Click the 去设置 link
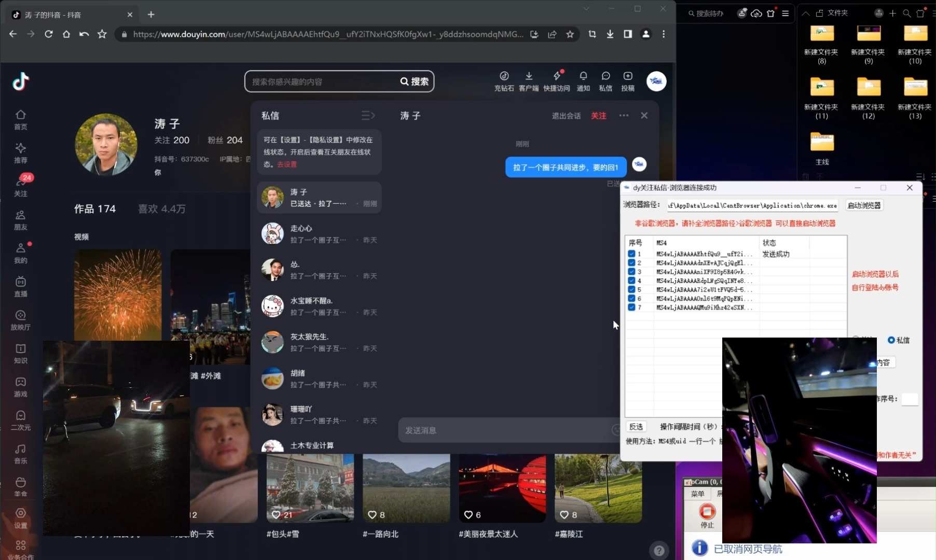The height and width of the screenshot is (560, 936). click(287, 164)
